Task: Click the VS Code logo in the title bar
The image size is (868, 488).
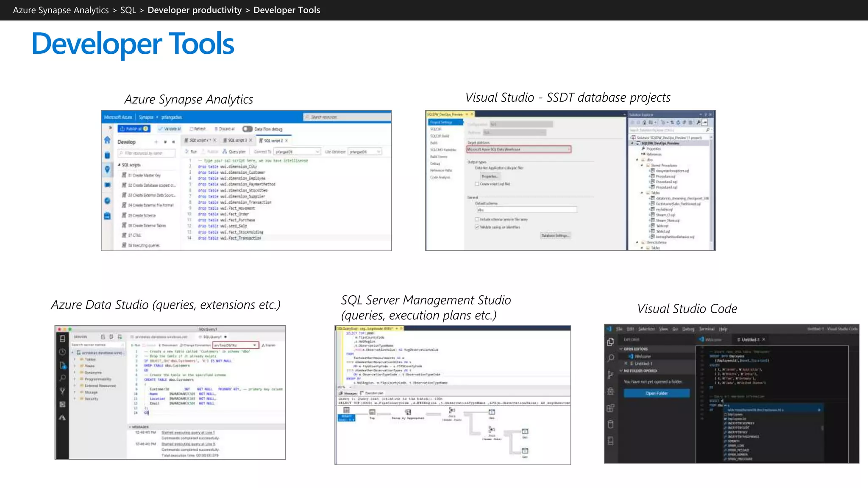Action: coord(609,329)
